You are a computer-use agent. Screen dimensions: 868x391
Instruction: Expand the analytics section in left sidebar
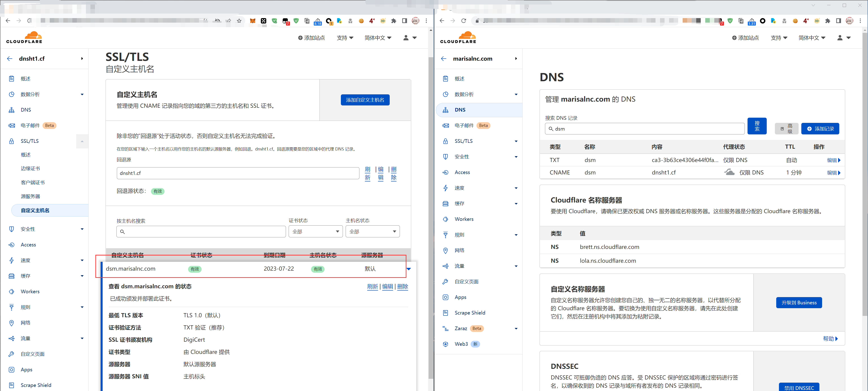(82, 94)
